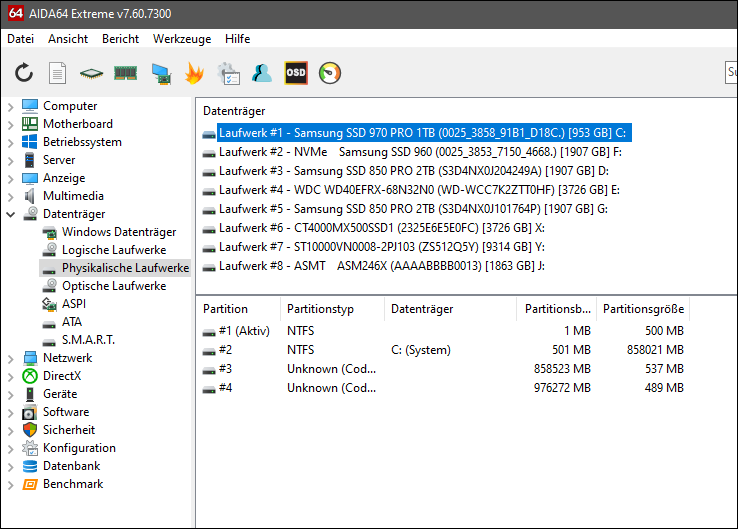Click the Windows logo icon beside Betriebssystem

pyautogui.click(x=30, y=142)
